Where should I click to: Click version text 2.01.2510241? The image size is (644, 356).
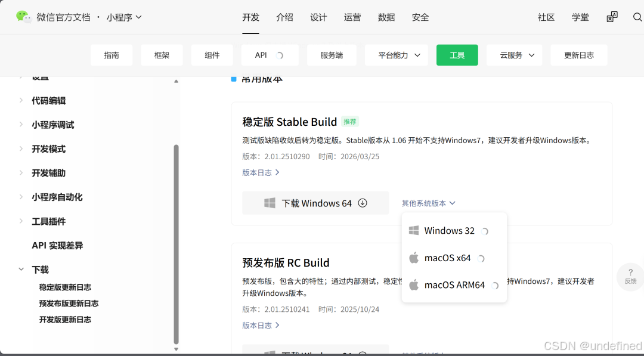[x=287, y=309]
